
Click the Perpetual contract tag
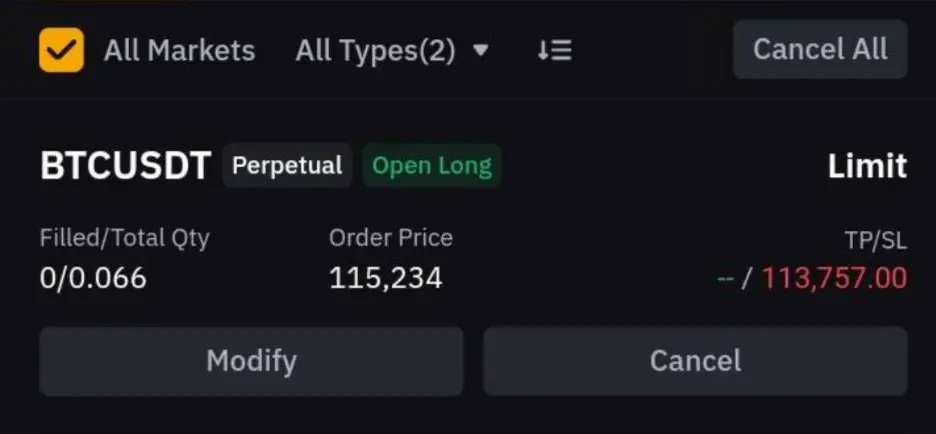pyautogui.click(x=287, y=165)
